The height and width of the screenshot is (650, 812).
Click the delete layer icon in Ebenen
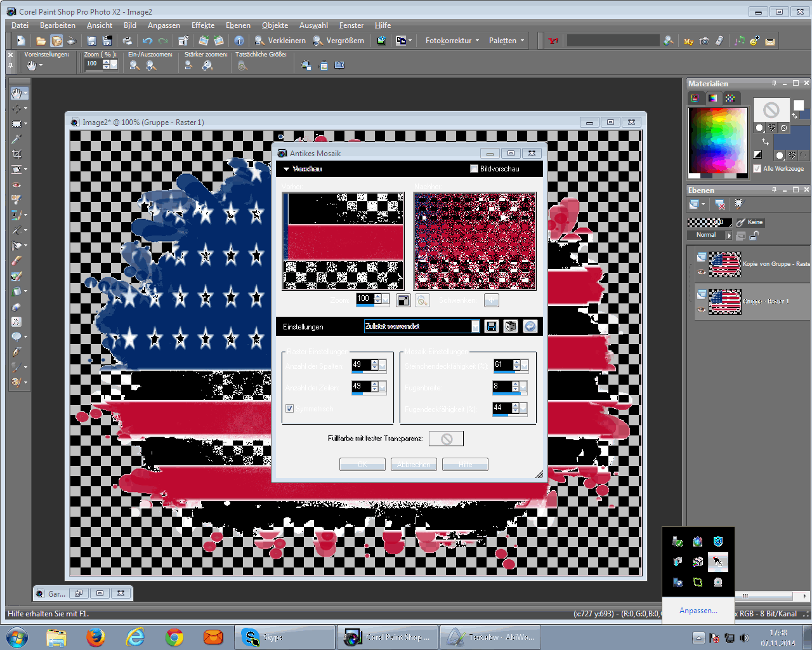click(x=720, y=204)
